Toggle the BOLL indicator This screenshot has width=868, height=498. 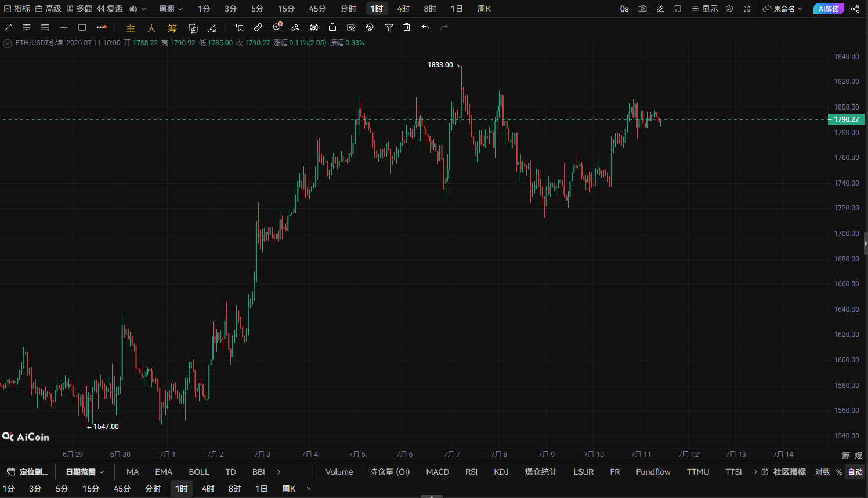click(x=199, y=472)
